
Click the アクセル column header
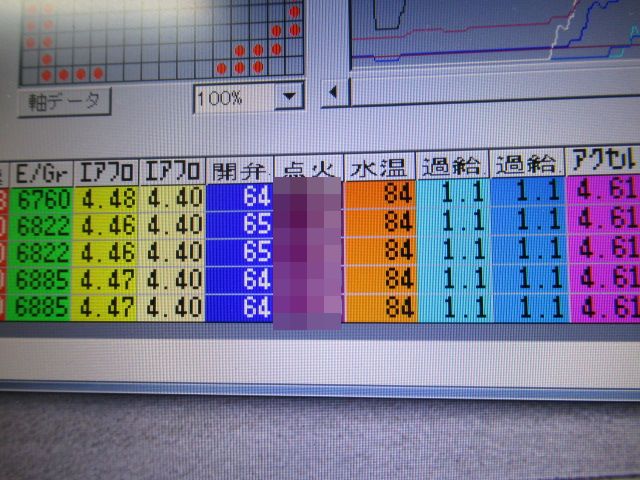coord(603,161)
